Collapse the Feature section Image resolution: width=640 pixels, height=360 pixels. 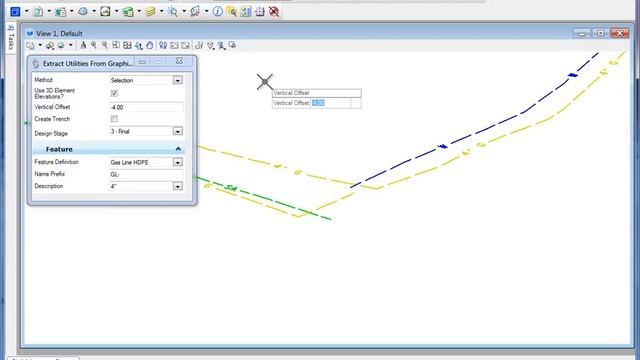[x=178, y=149]
